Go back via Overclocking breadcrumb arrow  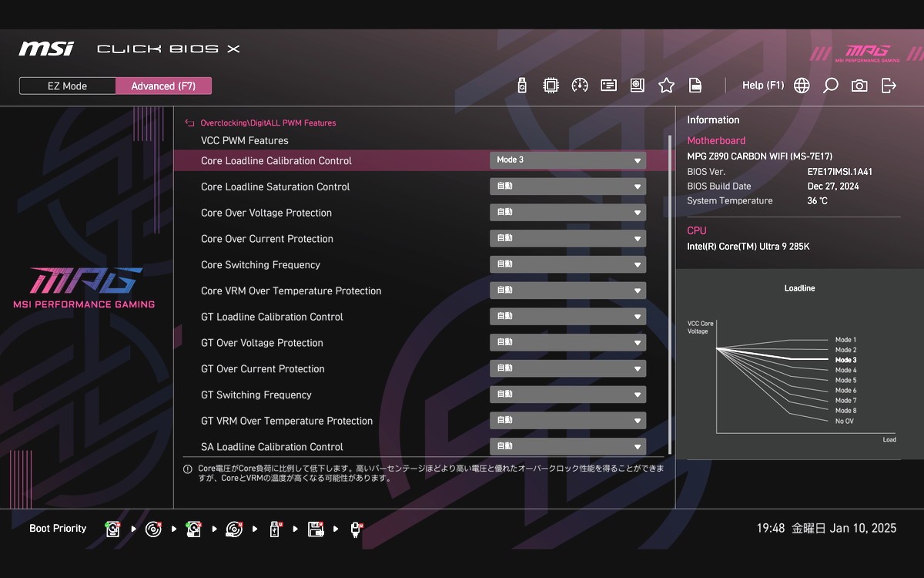coord(189,123)
